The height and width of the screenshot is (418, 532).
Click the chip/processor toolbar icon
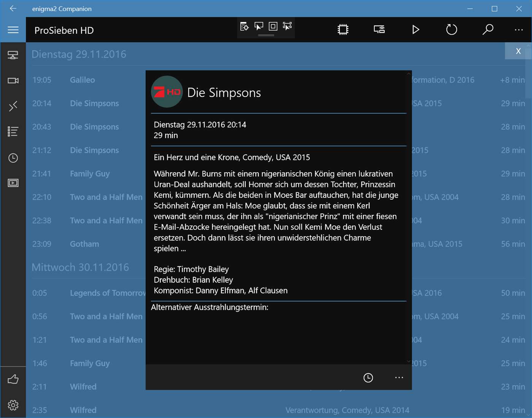(343, 30)
